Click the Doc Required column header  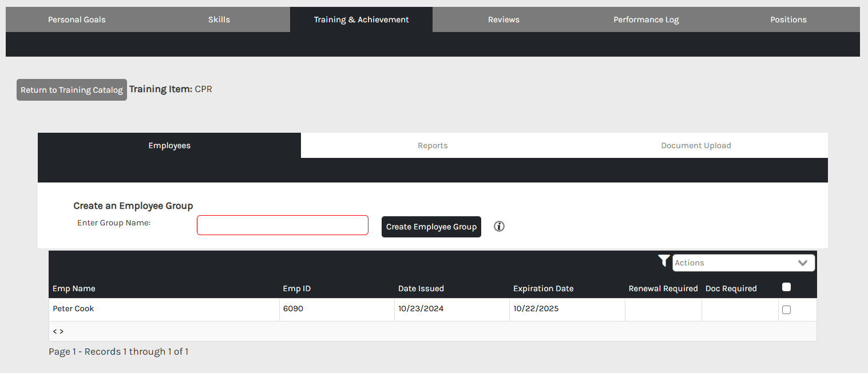[x=731, y=288]
